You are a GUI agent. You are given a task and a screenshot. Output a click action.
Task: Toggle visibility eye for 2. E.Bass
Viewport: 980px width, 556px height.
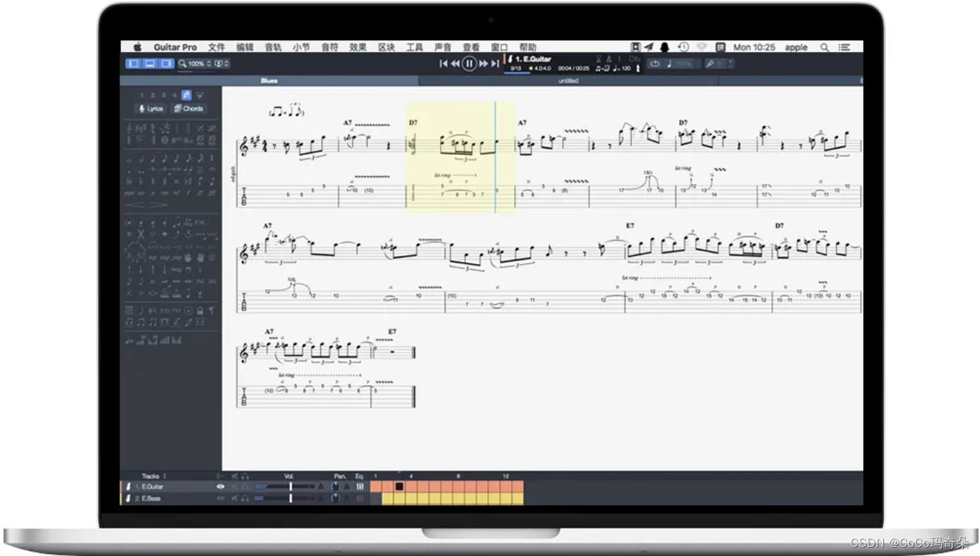(220, 499)
